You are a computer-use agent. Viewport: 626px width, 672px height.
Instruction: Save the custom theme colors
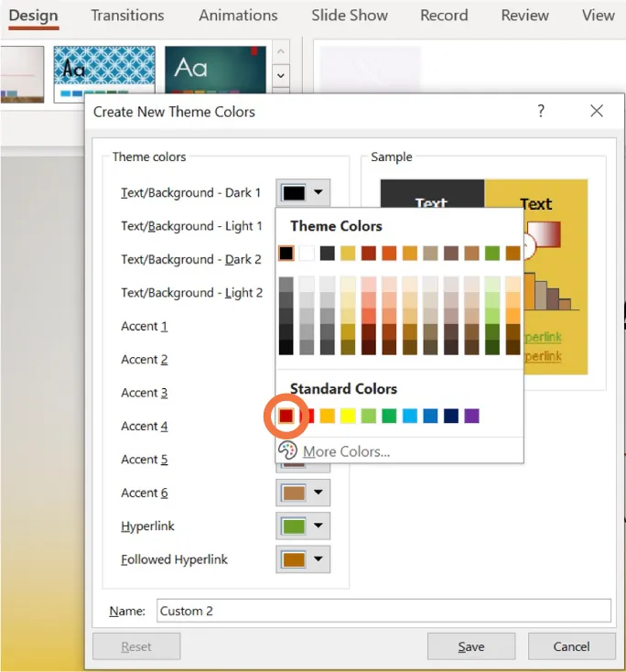pyautogui.click(x=470, y=646)
